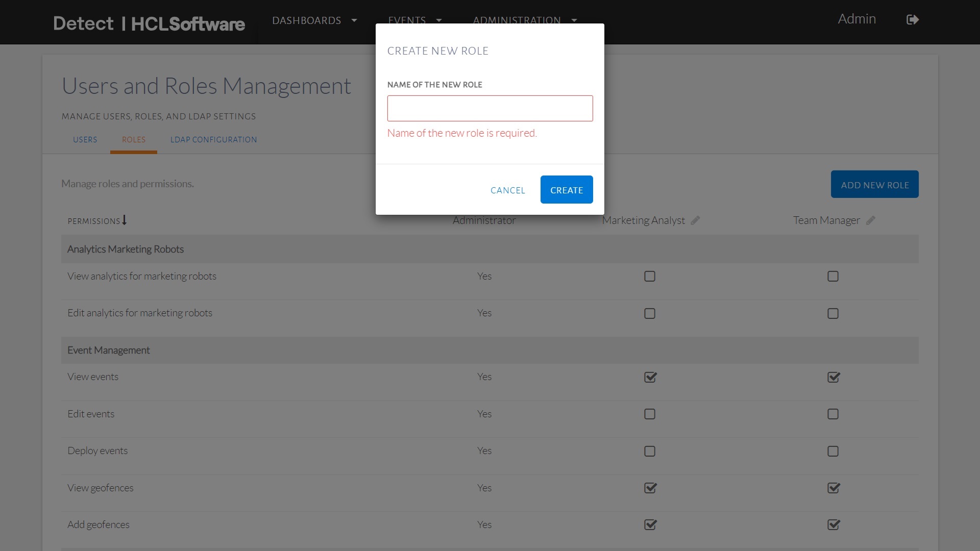The width and height of the screenshot is (980, 551).
Task: Open the LDAP Configuration tab
Action: pos(213,140)
